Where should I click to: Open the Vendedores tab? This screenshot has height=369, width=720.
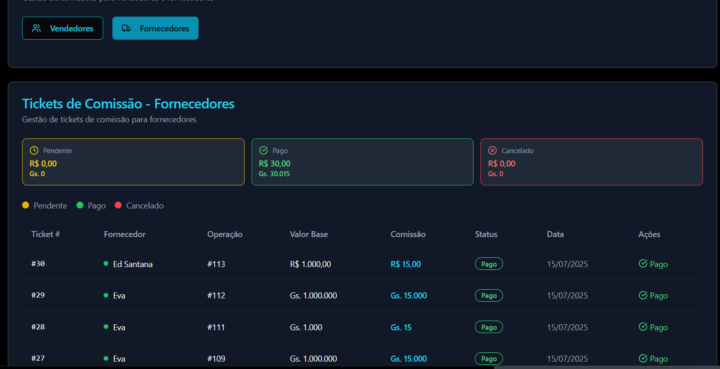pos(62,28)
